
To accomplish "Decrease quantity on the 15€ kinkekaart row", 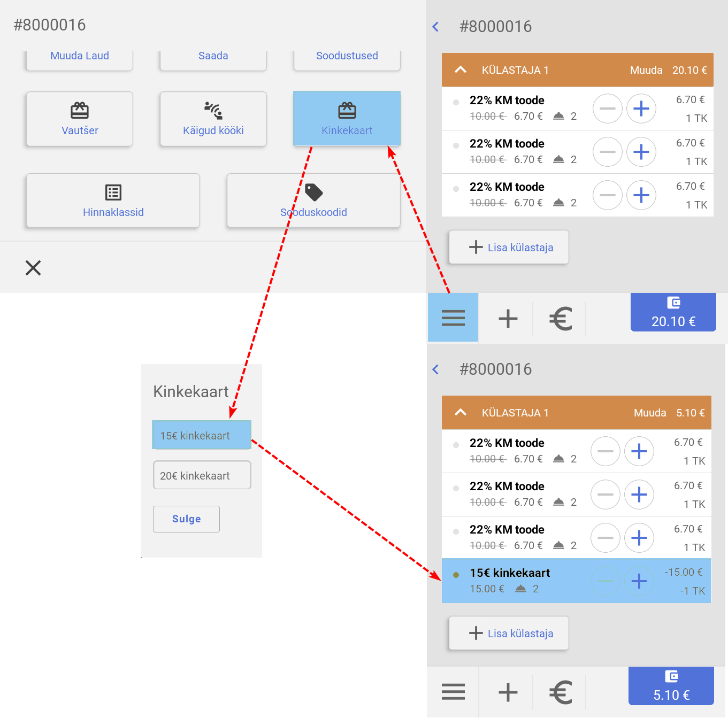I will point(605,581).
